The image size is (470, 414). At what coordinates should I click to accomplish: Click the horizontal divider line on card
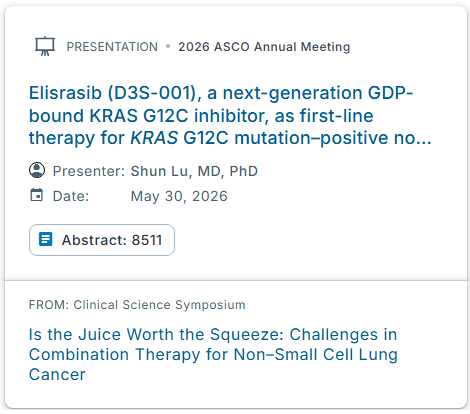[x=236, y=280]
